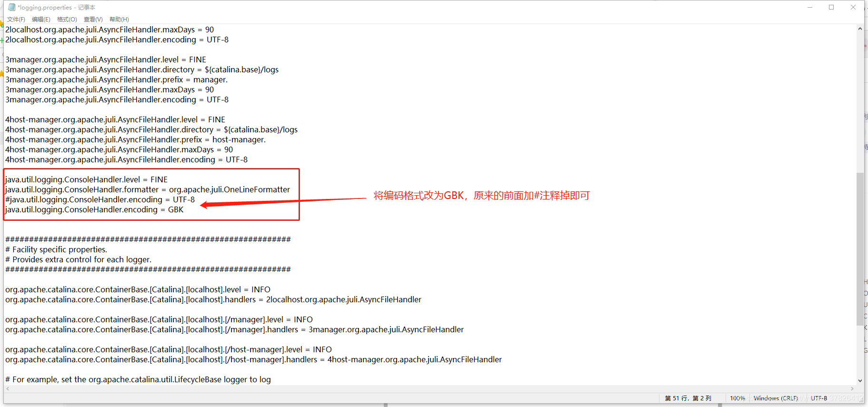Click the vertical scrollbar down arrow
This screenshot has width=868, height=407.
860,380
